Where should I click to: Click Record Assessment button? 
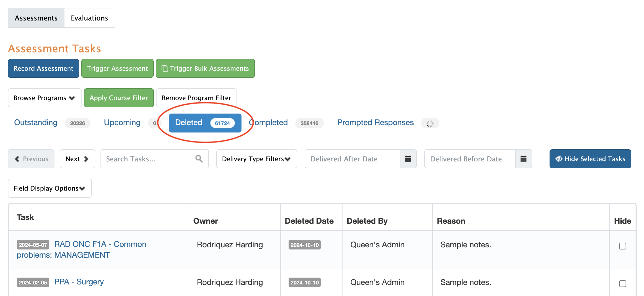click(x=43, y=68)
